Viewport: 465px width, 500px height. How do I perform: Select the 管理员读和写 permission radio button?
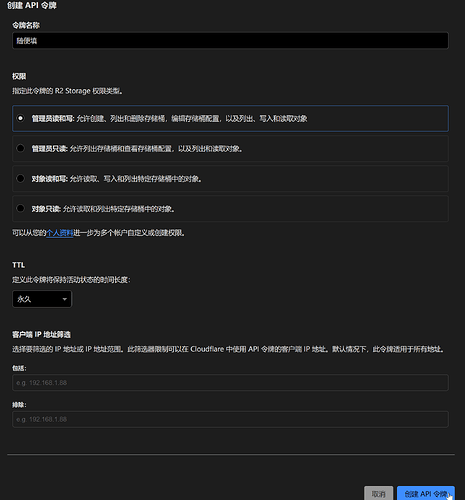(x=20, y=118)
